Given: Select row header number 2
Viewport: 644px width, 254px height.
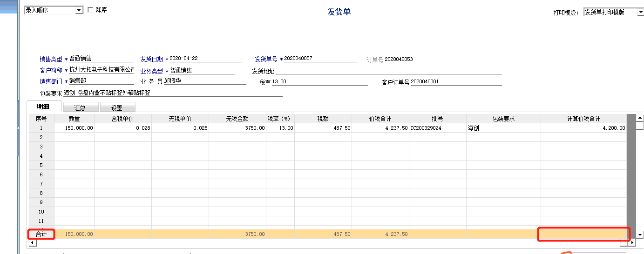Looking at the screenshot, I should point(41,137).
